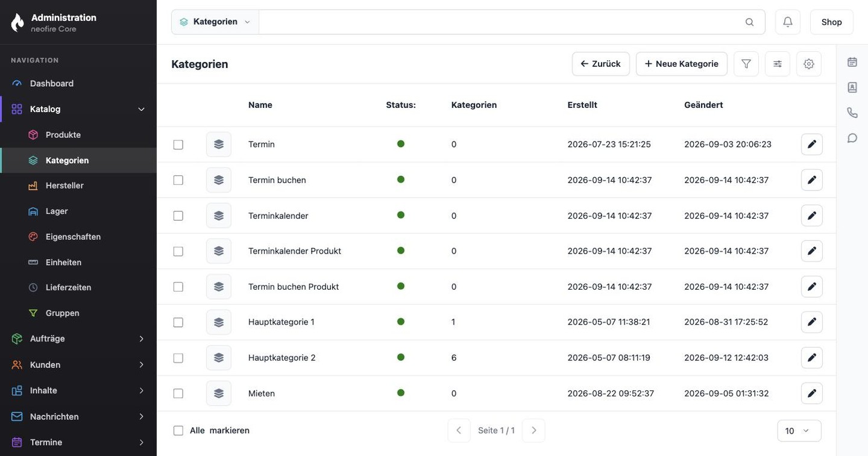
Task: Open the notifications bell
Action: (788, 22)
